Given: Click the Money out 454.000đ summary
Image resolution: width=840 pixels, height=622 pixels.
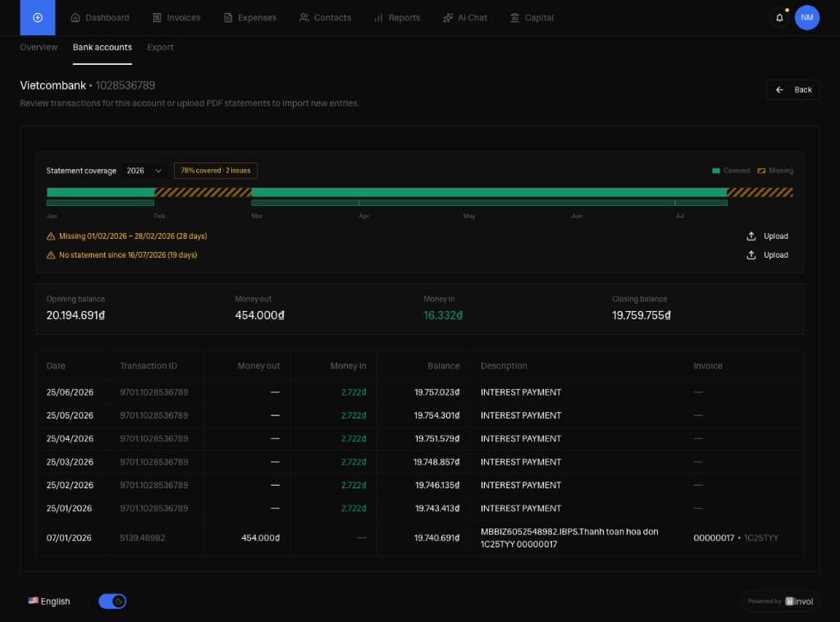Looking at the screenshot, I should pyautogui.click(x=260, y=315).
